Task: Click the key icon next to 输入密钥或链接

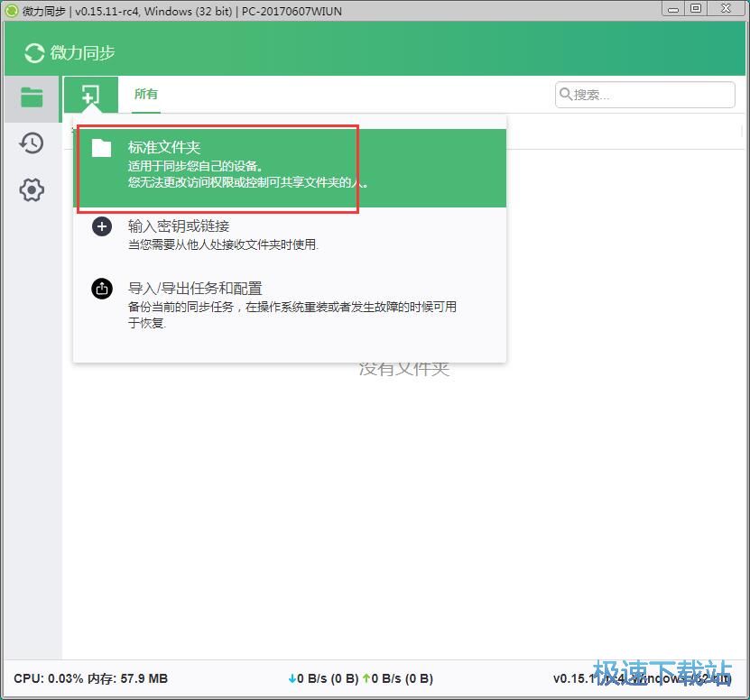Action: [x=101, y=226]
